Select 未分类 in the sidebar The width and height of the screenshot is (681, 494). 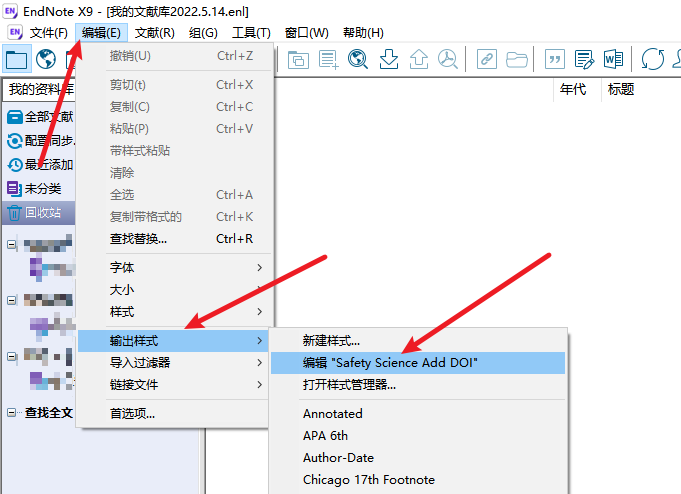[x=43, y=189]
